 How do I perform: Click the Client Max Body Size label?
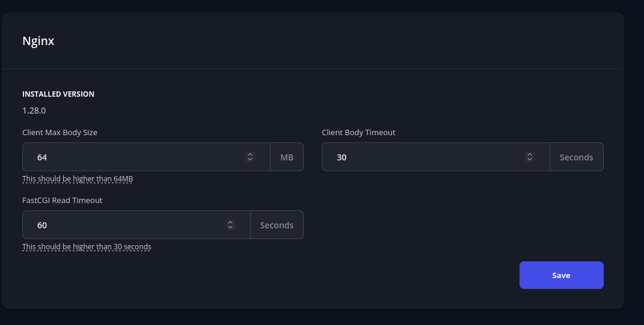coord(60,133)
